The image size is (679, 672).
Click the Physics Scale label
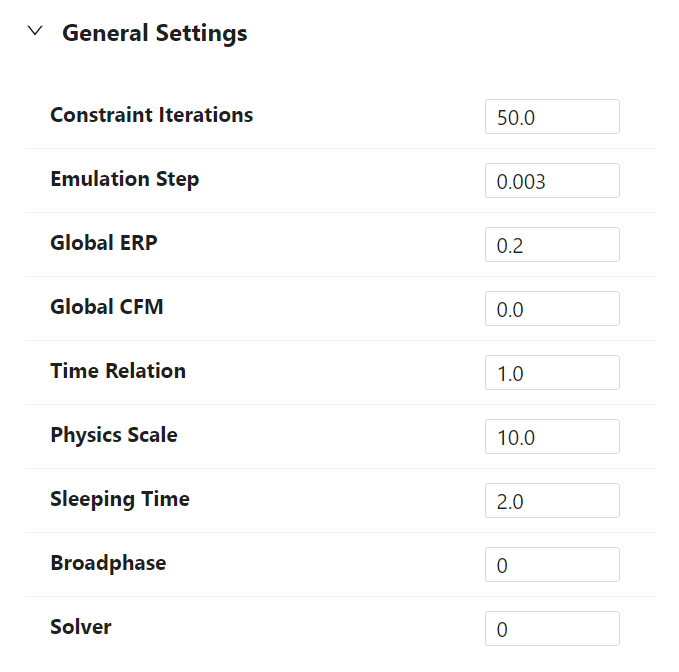click(114, 435)
